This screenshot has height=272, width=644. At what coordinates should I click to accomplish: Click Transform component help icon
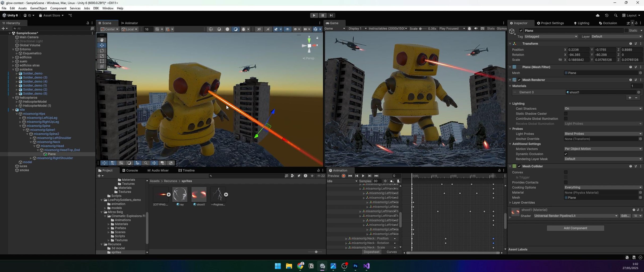[x=630, y=44]
